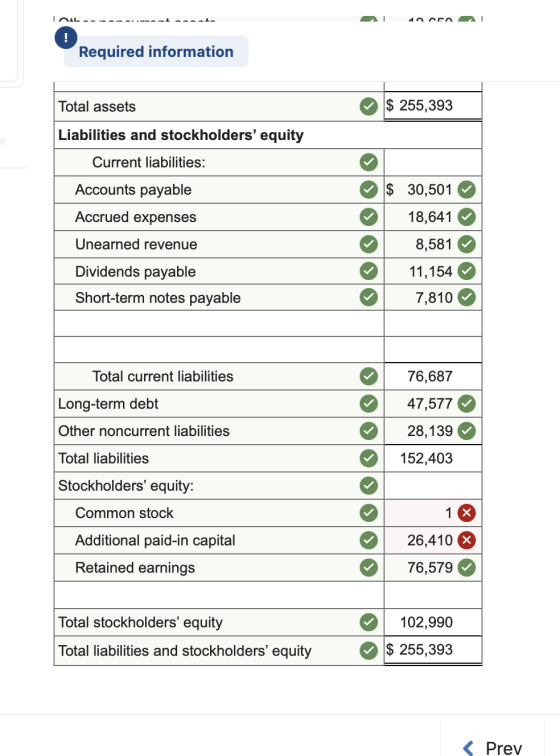Click empty row below Short-term notes payable

(x=268, y=324)
